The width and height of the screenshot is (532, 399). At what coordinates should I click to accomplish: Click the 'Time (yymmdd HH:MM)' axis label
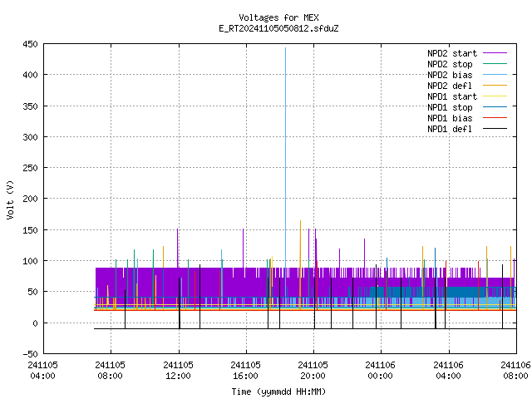tap(278, 392)
